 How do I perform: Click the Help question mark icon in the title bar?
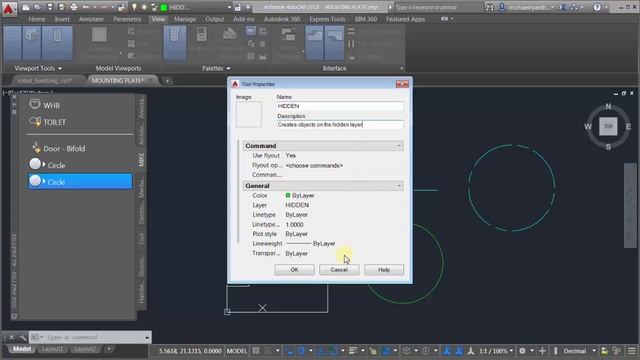point(597,7)
